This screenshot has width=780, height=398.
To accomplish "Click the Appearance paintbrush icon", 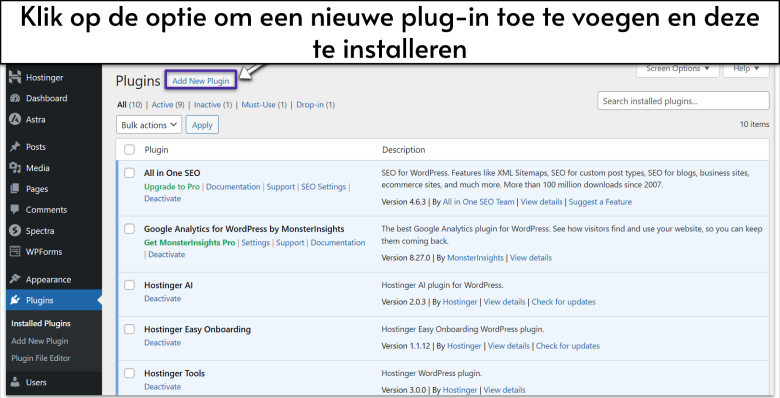I will click(x=15, y=279).
